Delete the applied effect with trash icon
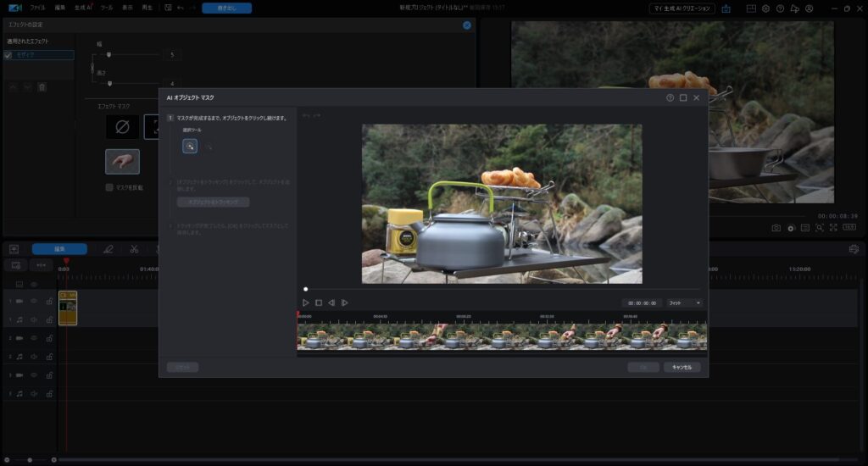868x466 pixels. [x=42, y=86]
